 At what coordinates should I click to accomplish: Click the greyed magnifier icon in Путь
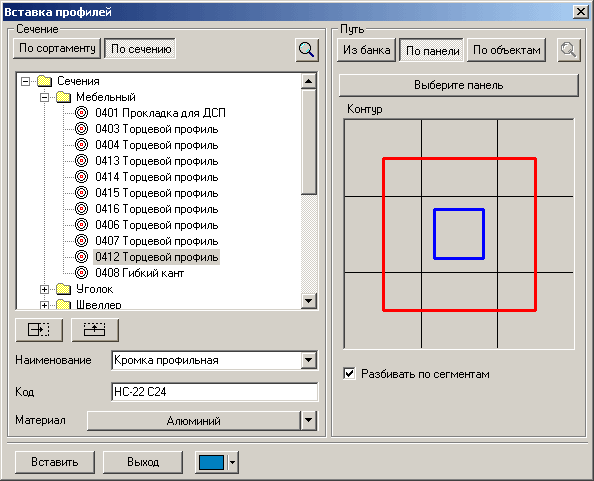click(569, 50)
